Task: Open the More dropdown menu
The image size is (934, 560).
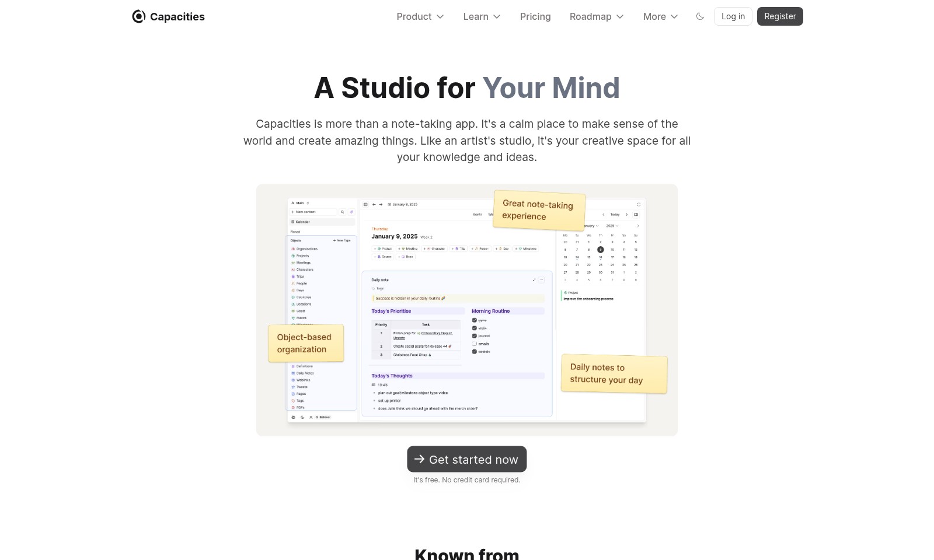Action: pyautogui.click(x=661, y=16)
